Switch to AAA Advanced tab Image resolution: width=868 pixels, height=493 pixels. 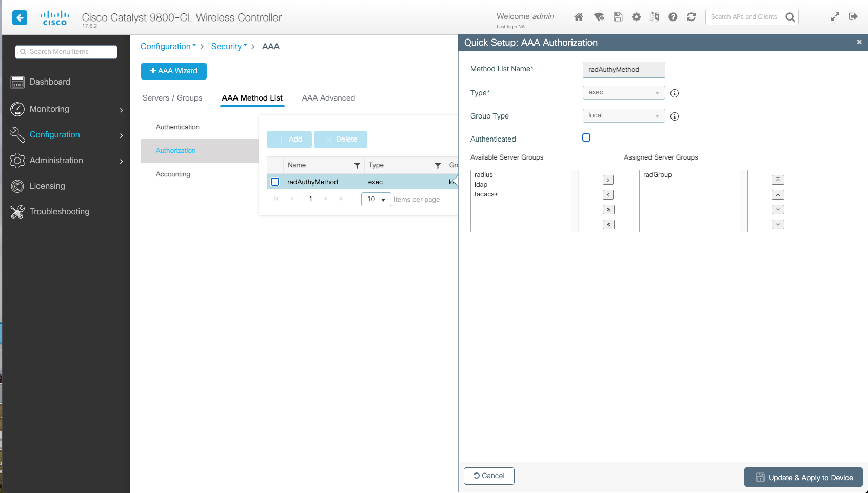coord(328,98)
